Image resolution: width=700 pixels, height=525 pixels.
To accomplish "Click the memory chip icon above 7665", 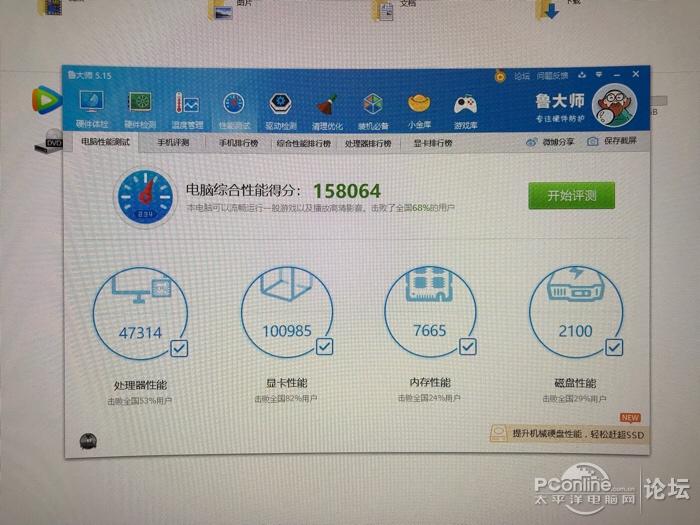I will (429, 284).
